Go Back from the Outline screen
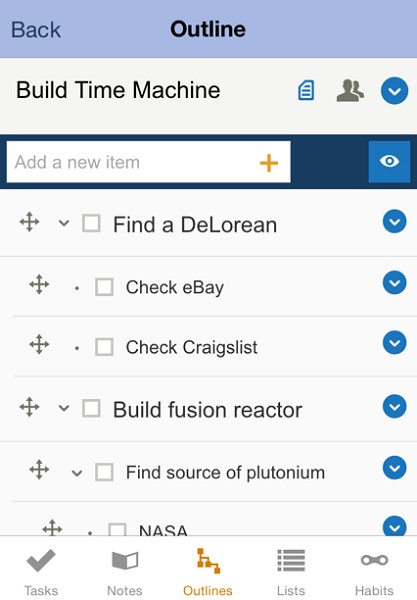The width and height of the screenshot is (417, 600). 36,30
